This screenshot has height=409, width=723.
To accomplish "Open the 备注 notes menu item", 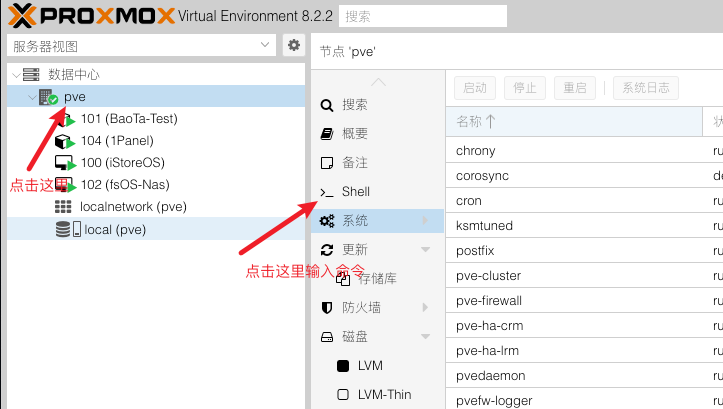I will click(x=378, y=163).
